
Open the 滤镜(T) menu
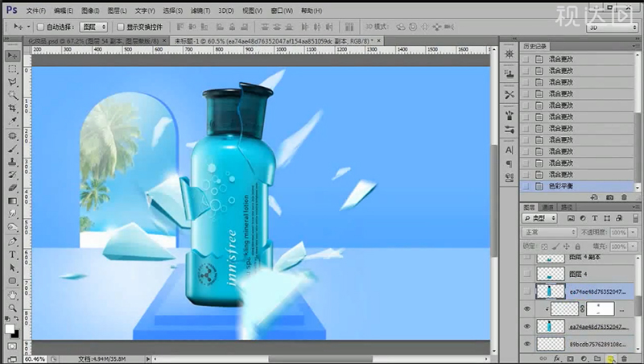coord(200,10)
